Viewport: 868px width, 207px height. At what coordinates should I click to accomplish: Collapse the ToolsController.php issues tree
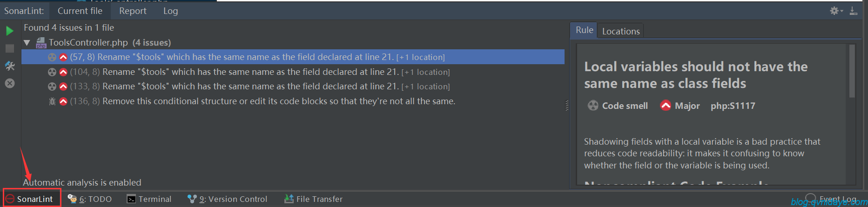click(x=27, y=43)
